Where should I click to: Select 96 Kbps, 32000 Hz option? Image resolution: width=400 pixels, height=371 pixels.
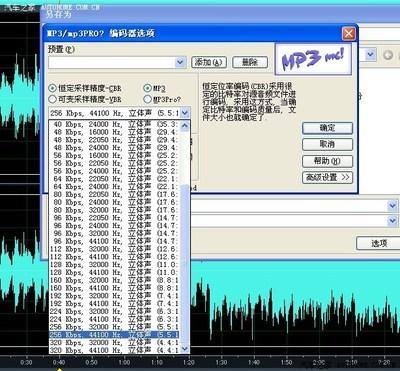click(x=114, y=233)
